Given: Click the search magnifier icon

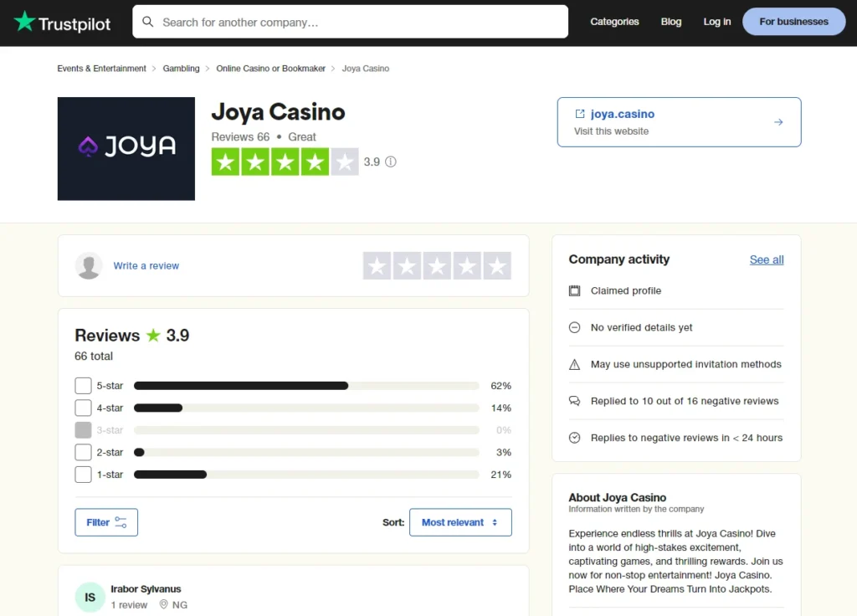Looking at the screenshot, I should [x=148, y=23].
